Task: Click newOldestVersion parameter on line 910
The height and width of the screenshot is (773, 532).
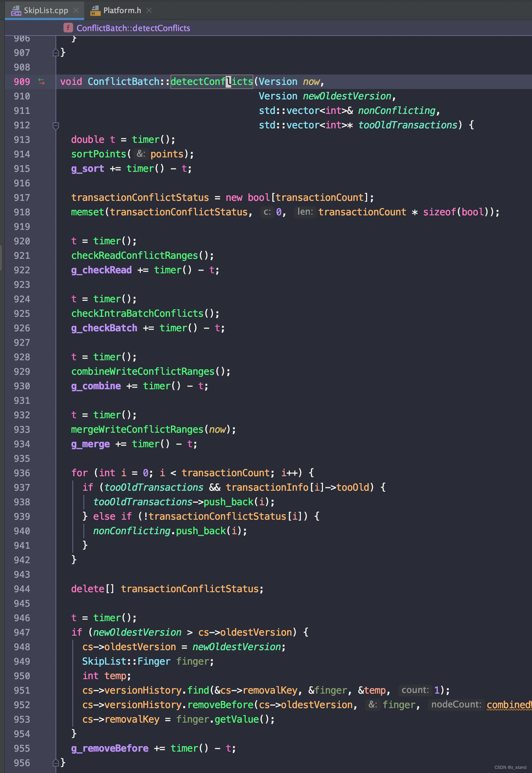Action: click(x=347, y=96)
